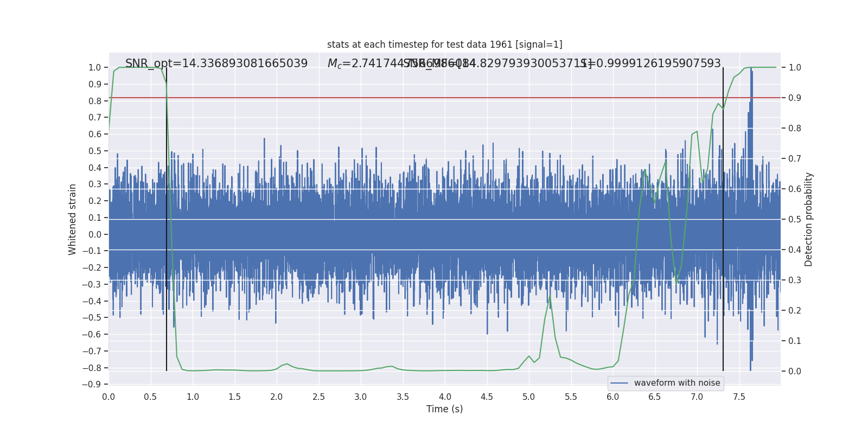Click the 'Time (s)' x-axis label

pyautogui.click(x=444, y=409)
